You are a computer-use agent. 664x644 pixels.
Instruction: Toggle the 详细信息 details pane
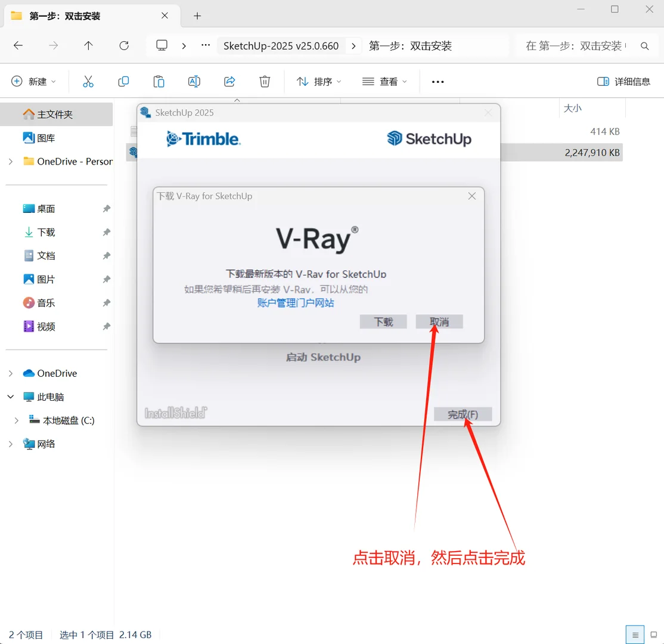coord(624,81)
